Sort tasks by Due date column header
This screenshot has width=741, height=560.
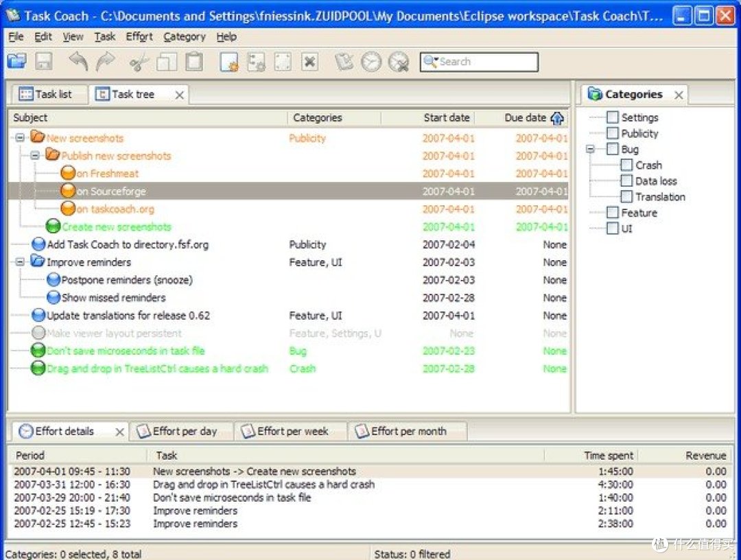pos(526,118)
